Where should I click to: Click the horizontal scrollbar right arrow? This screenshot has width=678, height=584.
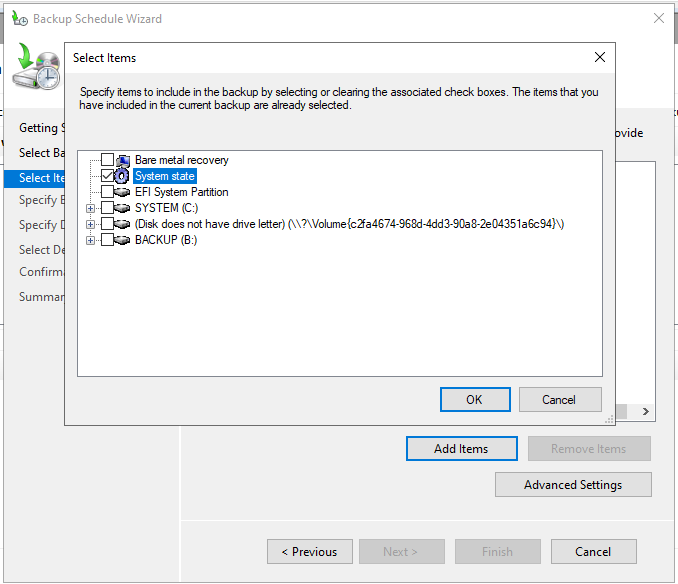click(x=646, y=411)
